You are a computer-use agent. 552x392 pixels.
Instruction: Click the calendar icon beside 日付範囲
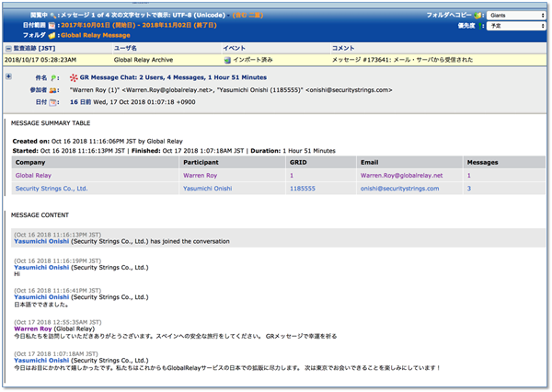pyautogui.click(x=52, y=26)
